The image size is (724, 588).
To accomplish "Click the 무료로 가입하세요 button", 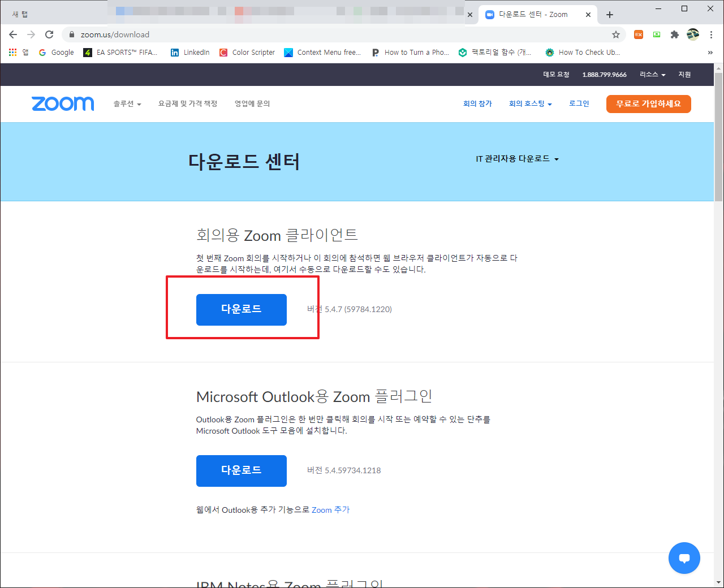I will click(649, 104).
